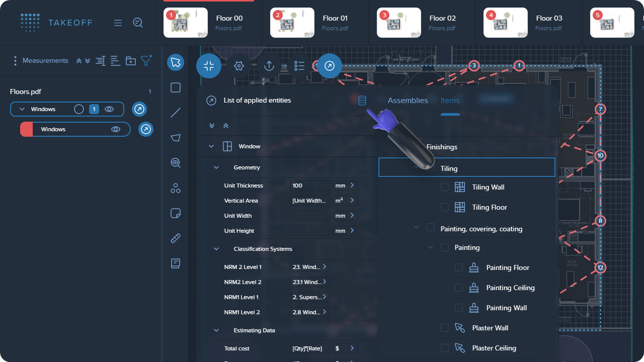Check the Tiling Wall checkbox
This screenshot has height=362, width=644.
point(445,187)
